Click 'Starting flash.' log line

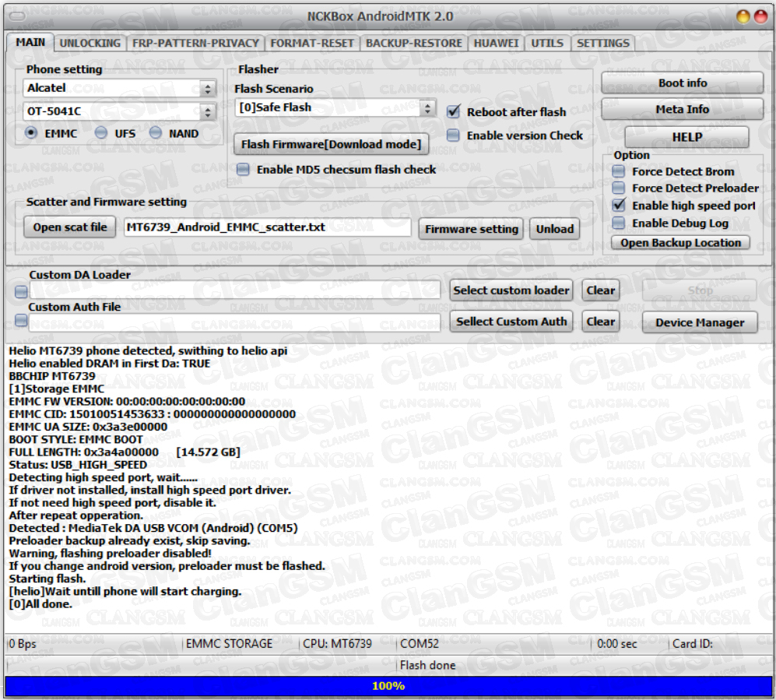47,579
